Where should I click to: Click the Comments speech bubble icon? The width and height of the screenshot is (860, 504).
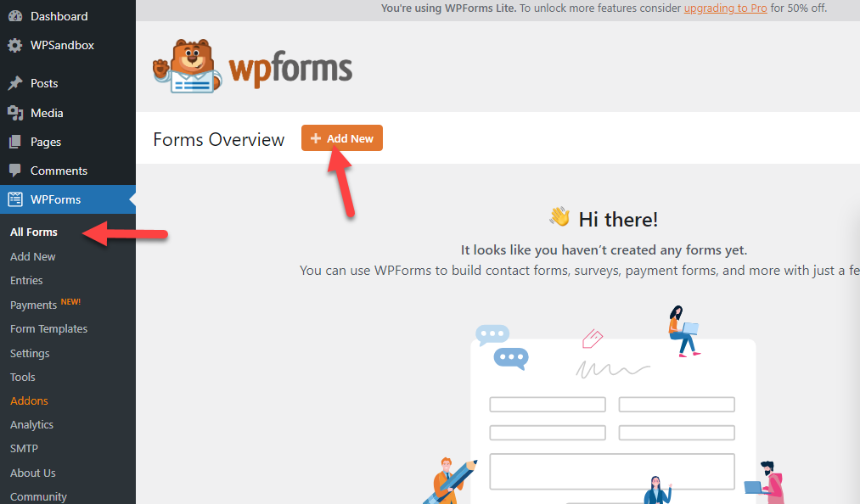pyautogui.click(x=15, y=171)
